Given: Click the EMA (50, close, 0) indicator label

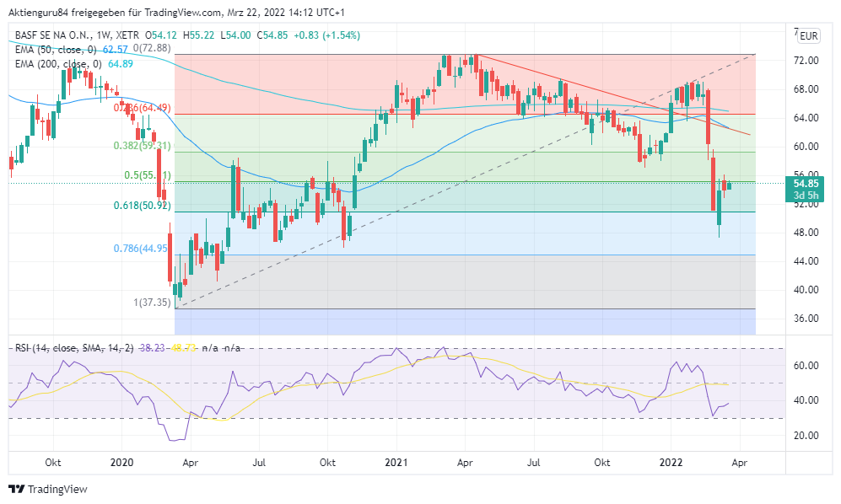Looking at the screenshot, I should (56, 50).
